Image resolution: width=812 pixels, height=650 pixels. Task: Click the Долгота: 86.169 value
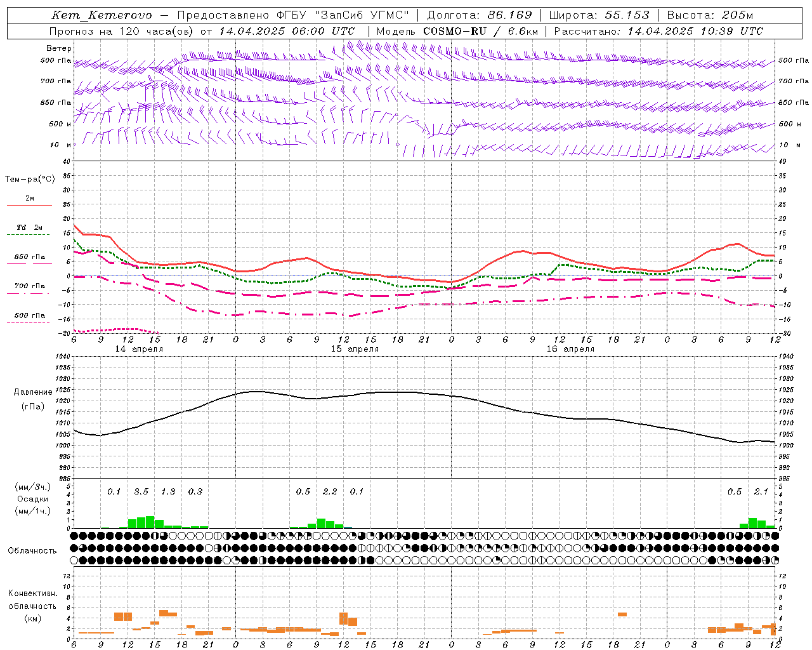point(480,15)
